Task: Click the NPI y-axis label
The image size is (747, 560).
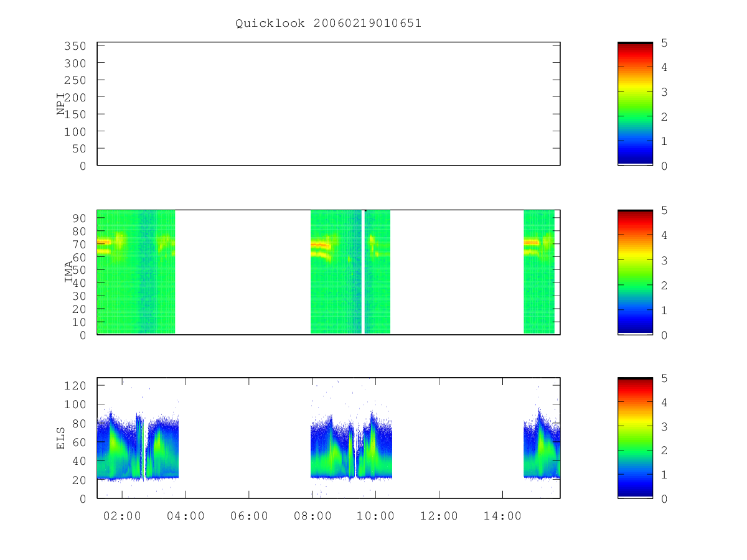Action: (x=61, y=104)
